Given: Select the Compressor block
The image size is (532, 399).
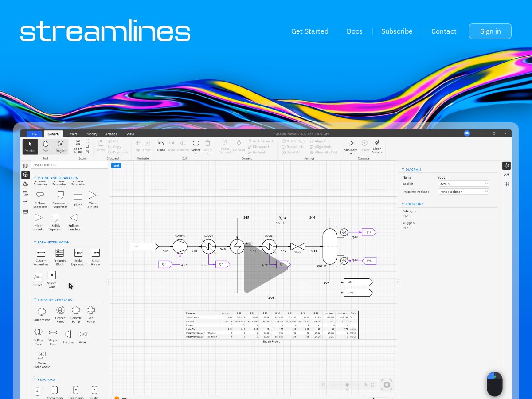Looking at the screenshot, I should click(42, 313).
